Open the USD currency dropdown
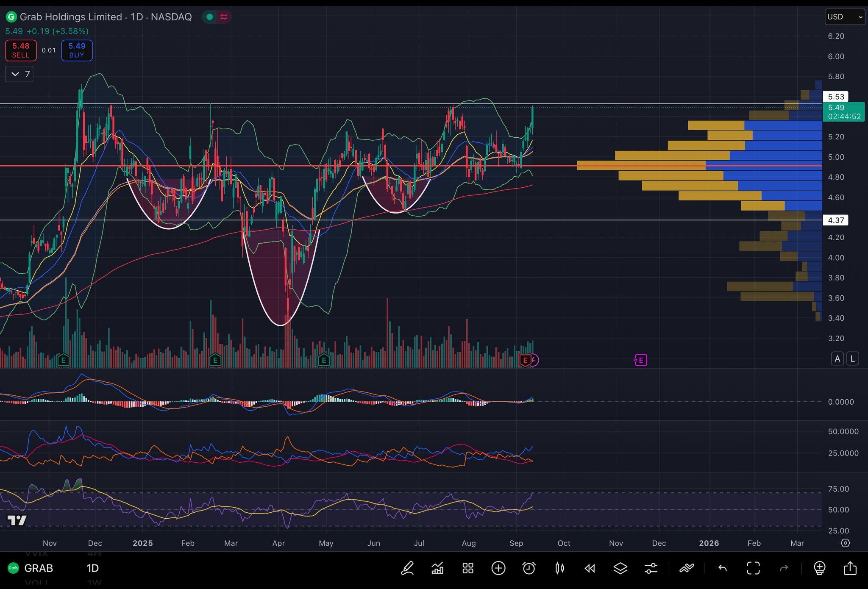Viewport: 868px width, 589px height. tap(845, 17)
